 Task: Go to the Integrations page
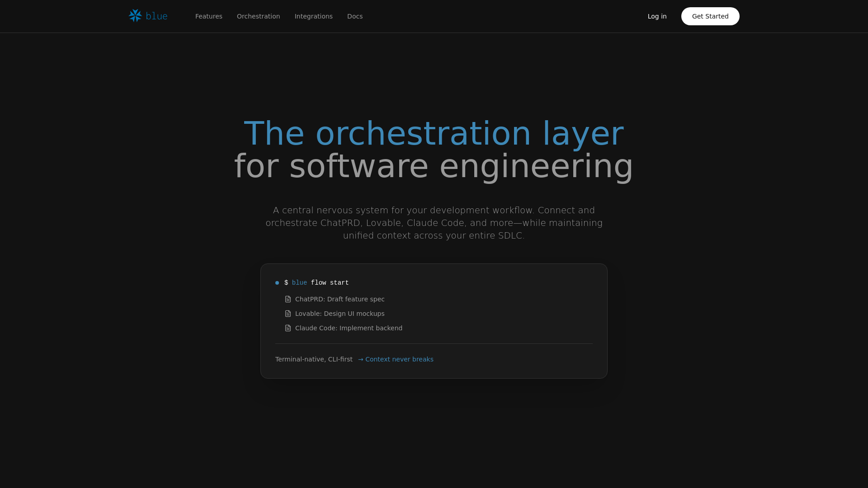pos(314,16)
